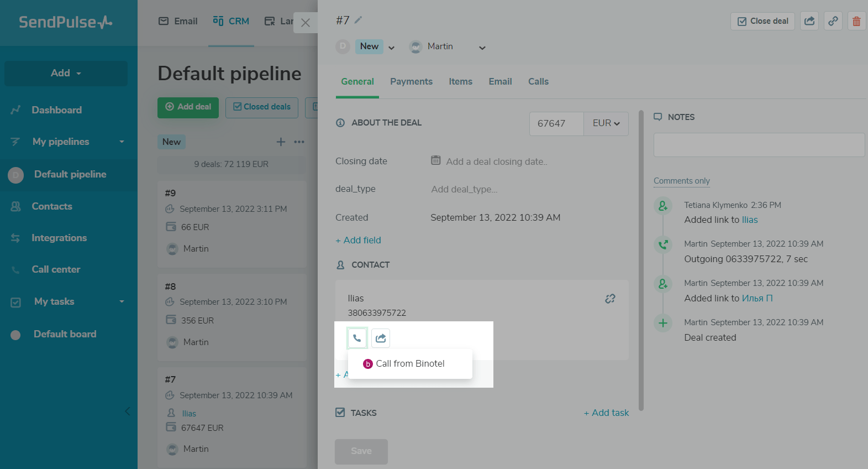
Task: Toggle the Comments only filter
Action: (681, 181)
